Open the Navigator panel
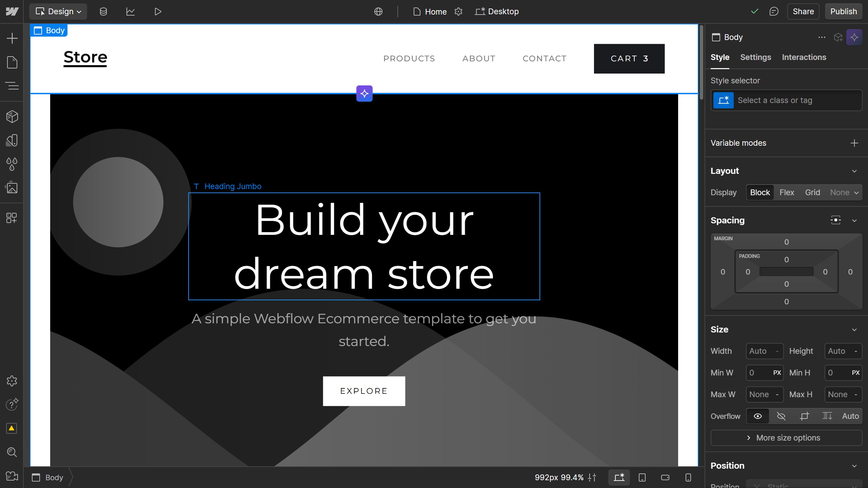 click(x=12, y=86)
